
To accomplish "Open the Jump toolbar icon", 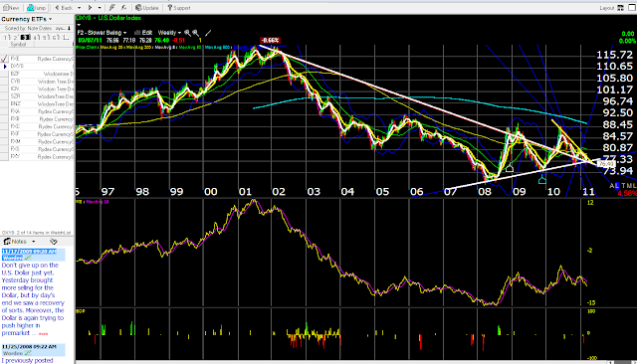I will [x=36, y=8].
